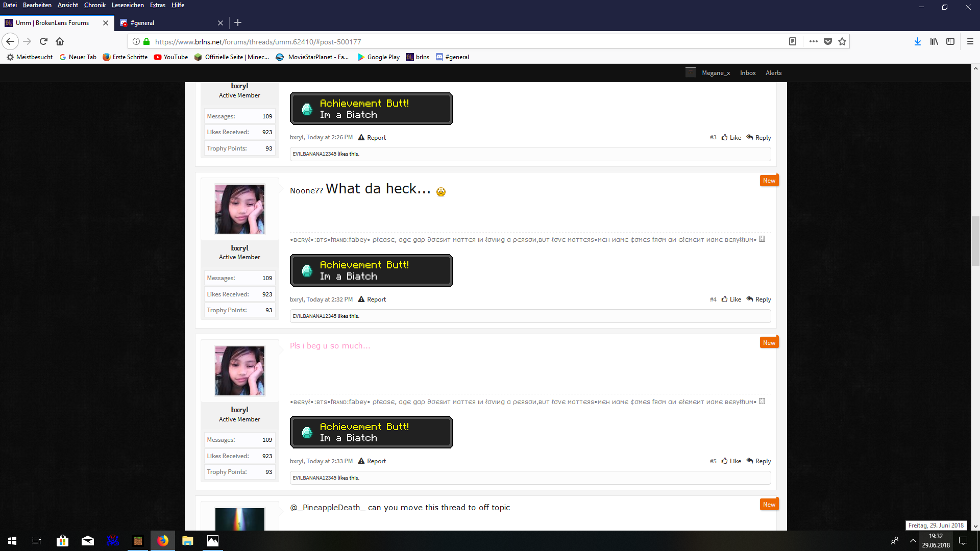Viewport: 980px width, 551px height.
Task: Bookmark this page with the star
Action: pos(842,41)
